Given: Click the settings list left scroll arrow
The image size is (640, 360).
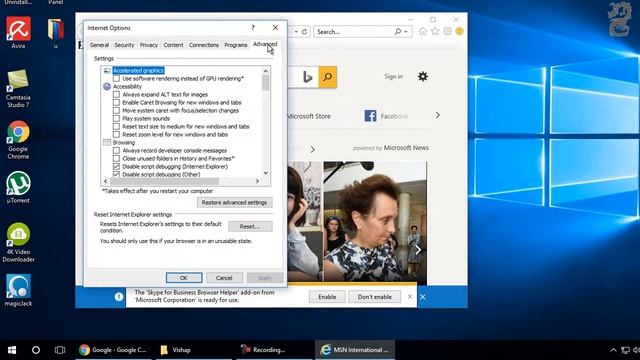Looking at the screenshot, I should click(x=106, y=181).
